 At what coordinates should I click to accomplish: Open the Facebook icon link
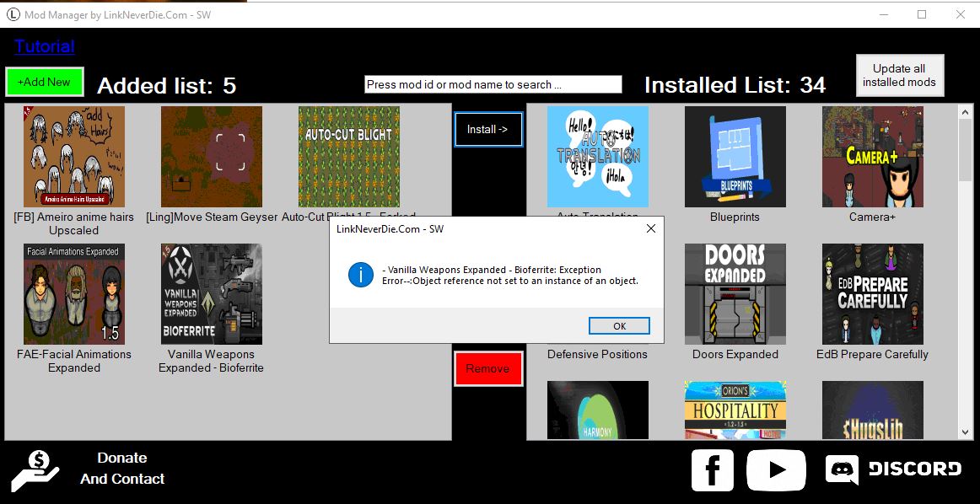tap(712, 469)
